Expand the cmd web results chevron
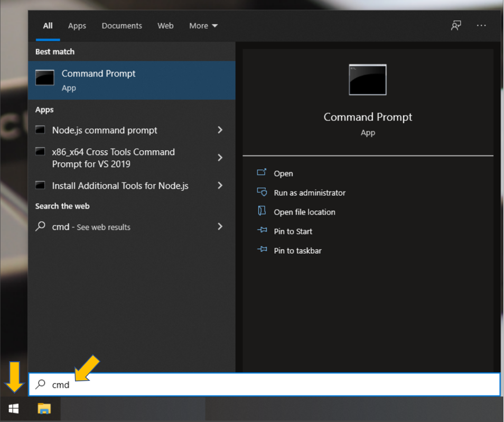The width and height of the screenshot is (504, 422). [220, 226]
